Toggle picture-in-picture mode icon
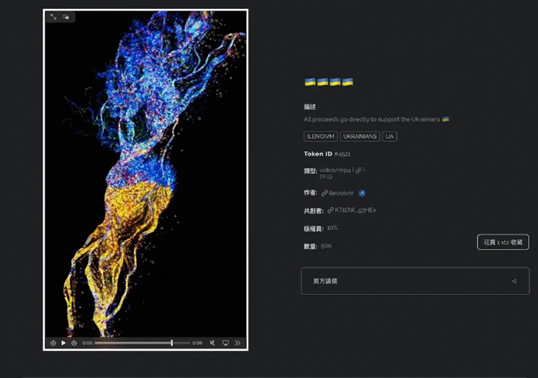This screenshot has height=378, width=538. [x=66, y=17]
